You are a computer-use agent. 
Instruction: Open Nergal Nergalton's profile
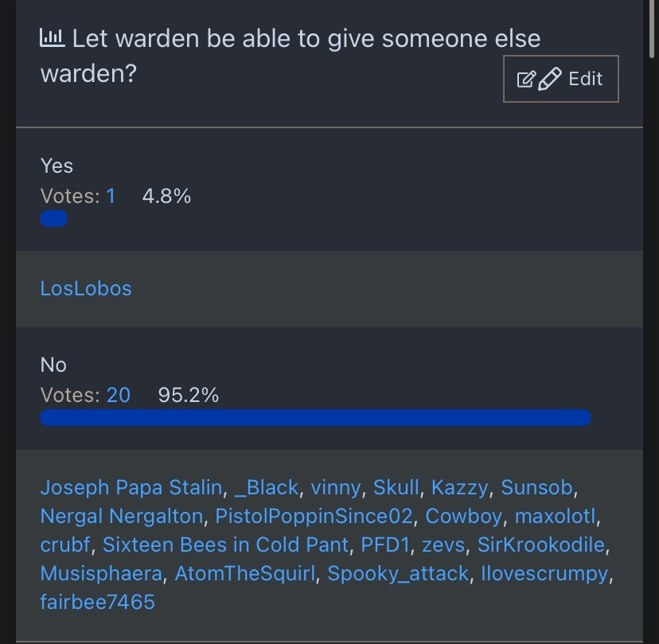(x=122, y=516)
